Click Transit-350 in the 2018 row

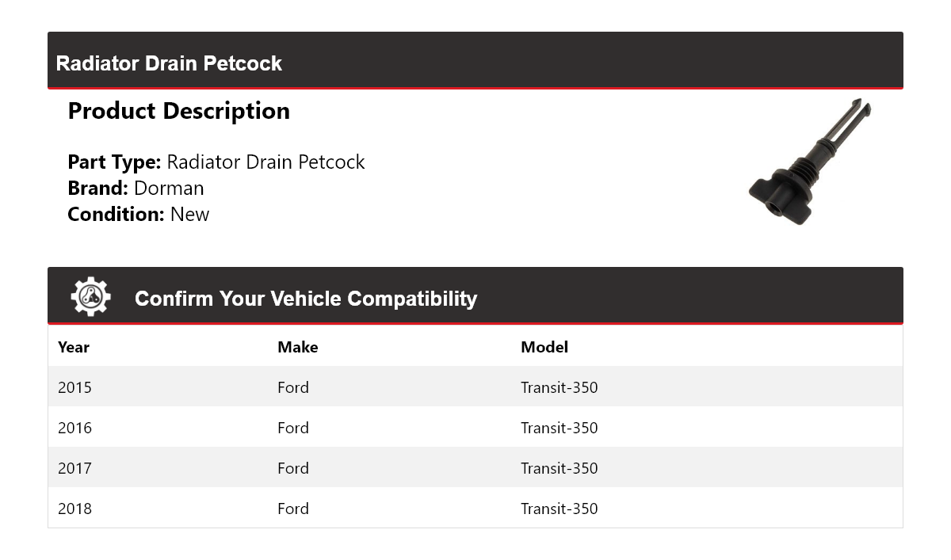[560, 509]
